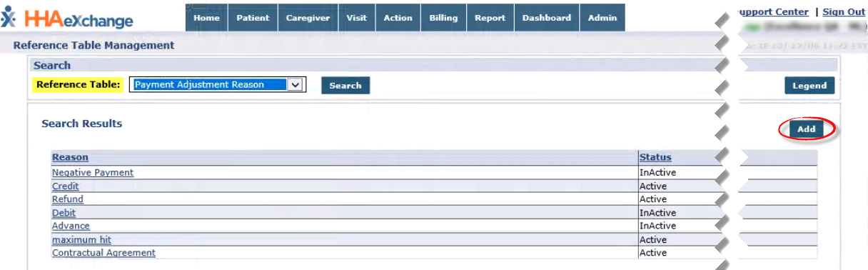868x270 pixels.
Task: Open the Admin menu
Action: click(x=602, y=18)
